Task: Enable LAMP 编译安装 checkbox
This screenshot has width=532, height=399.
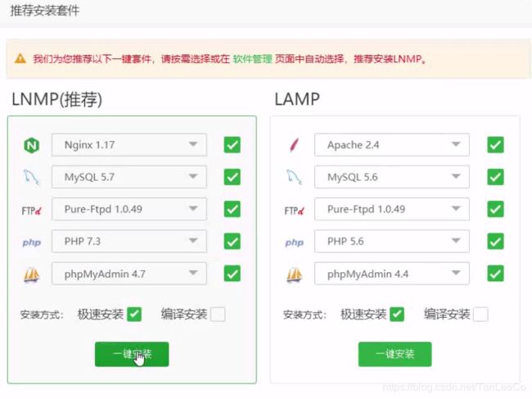Action: point(480,314)
